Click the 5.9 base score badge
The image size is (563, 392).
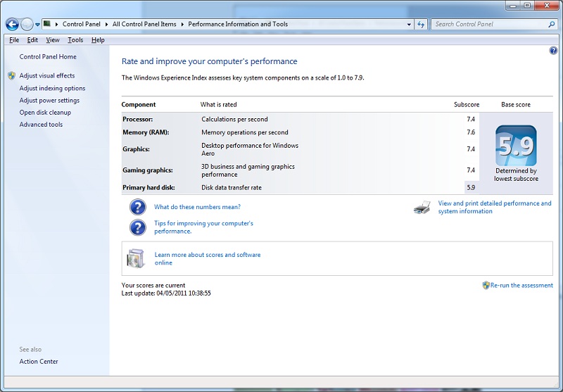pos(516,146)
